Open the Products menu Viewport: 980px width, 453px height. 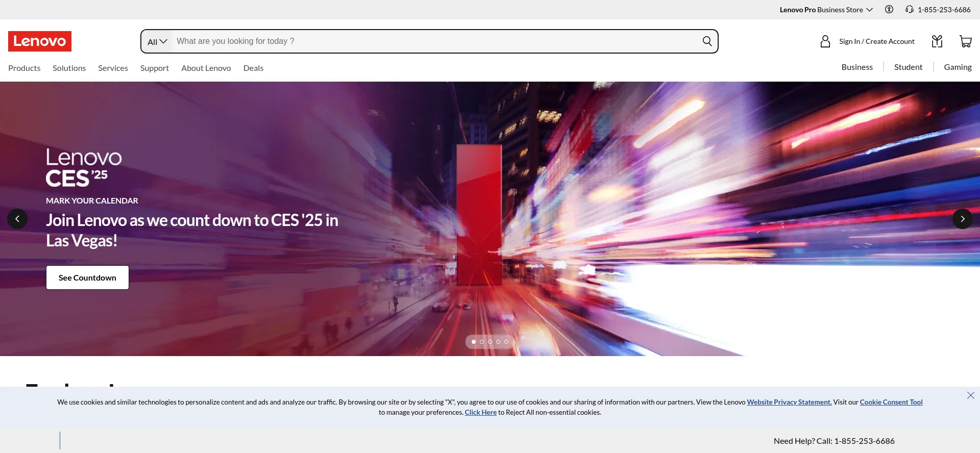24,68
